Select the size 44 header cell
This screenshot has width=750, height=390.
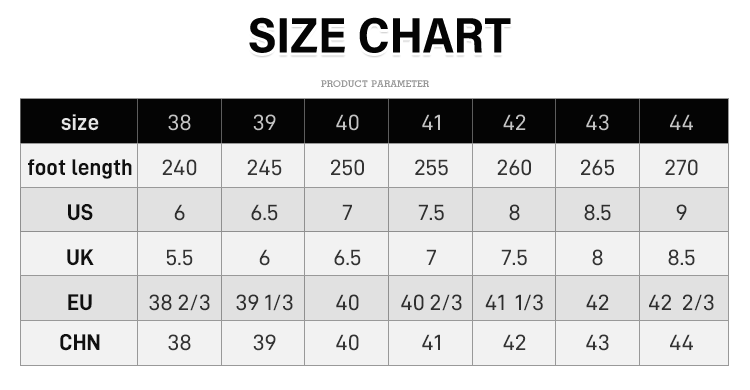coord(684,122)
